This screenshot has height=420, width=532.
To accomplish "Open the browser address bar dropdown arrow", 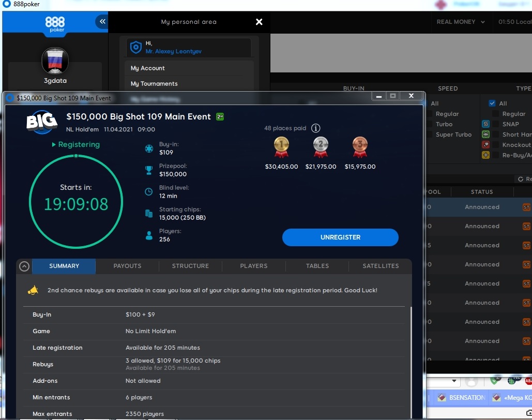I will click(454, 381).
